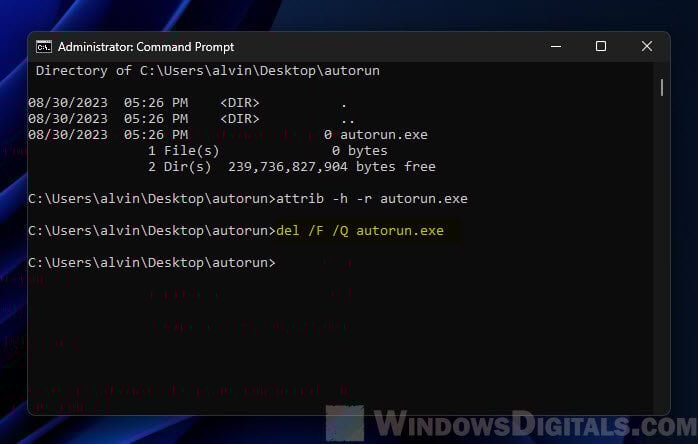
Task: Click the Command Prompt icon in title bar
Action: [44, 46]
